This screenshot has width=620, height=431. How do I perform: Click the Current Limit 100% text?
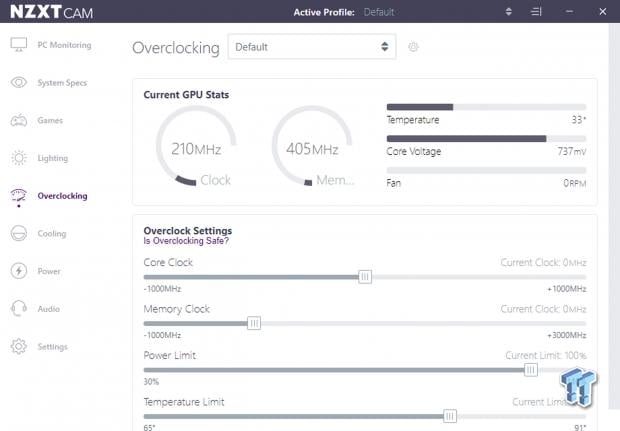546,355
